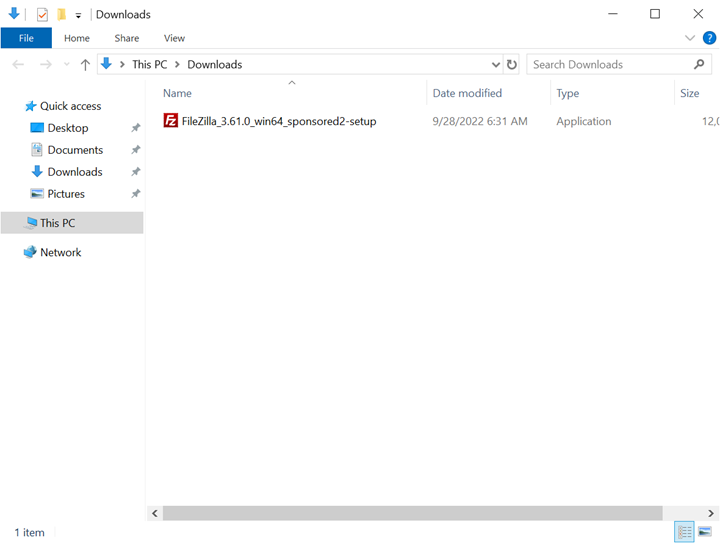Expand the chevron after This PC in address bar
Screen dimensions: 720x543
[x=177, y=65]
